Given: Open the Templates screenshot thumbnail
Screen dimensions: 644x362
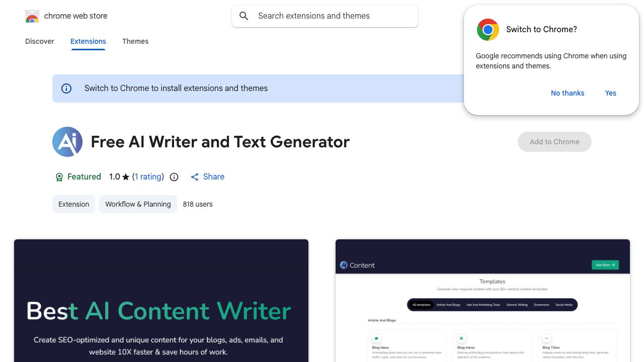Looking at the screenshot, I should (482, 301).
